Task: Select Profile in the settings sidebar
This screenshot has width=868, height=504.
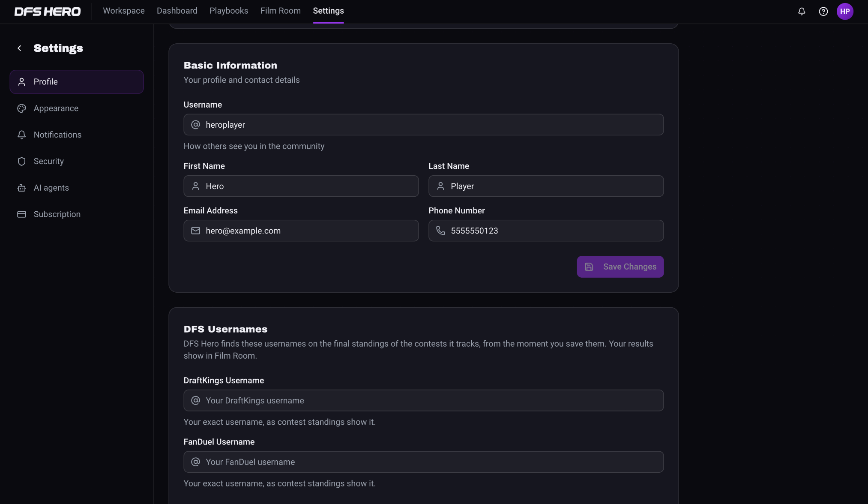Action: 77,82
